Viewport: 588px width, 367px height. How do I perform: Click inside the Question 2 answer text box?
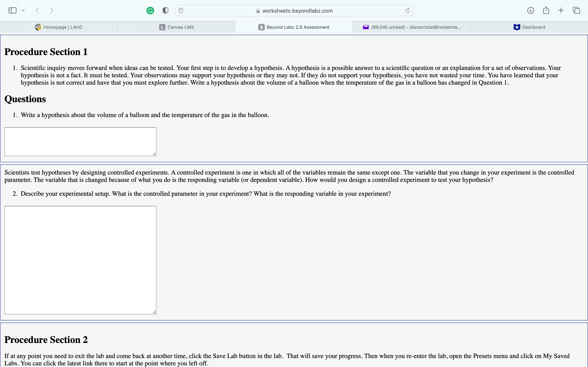[x=80, y=260]
